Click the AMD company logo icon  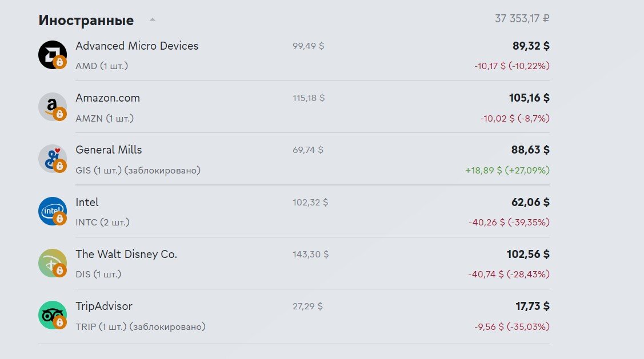(x=52, y=55)
